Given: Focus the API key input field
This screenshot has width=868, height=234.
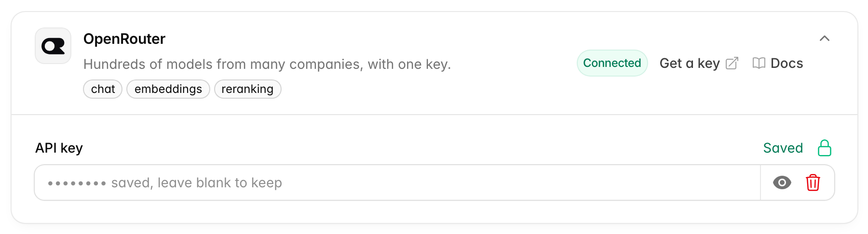Looking at the screenshot, I should coord(397,182).
